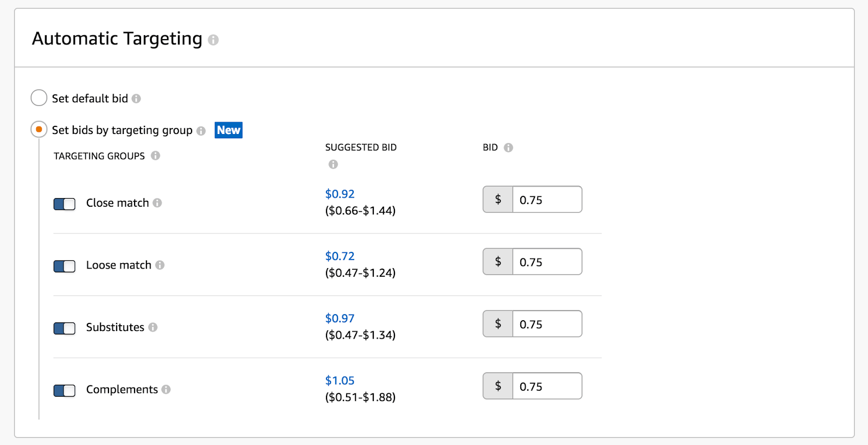868x445 pixels.
Task: Apply the $0.92 suggested bid for Close match
Action: (x=340, y=194)
